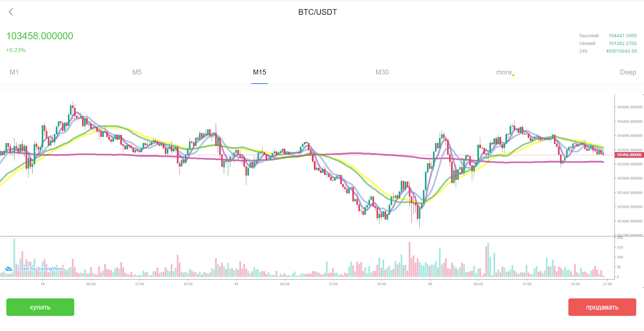Open the Chart by TradingView link
The image size is (644, 331).
click(40, 269)
